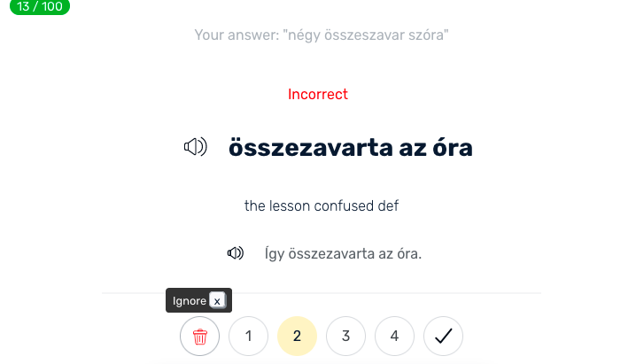The width and height of the screenshot is (636, 364).
Task: Click the Ignore tooltip label
Action: (x=190, y=301)
